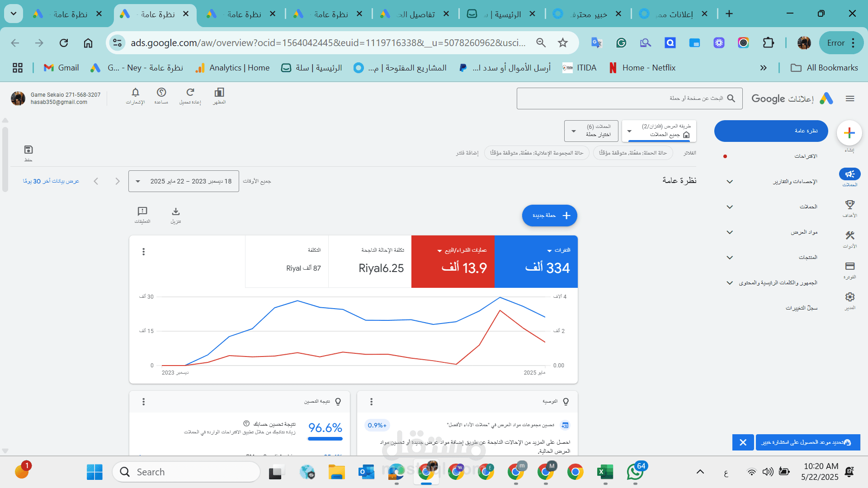The width and height of the screenshot is (868, 488).
Task: Open the goals (الأهداف) trophy icon
Action: click(849, 205)
